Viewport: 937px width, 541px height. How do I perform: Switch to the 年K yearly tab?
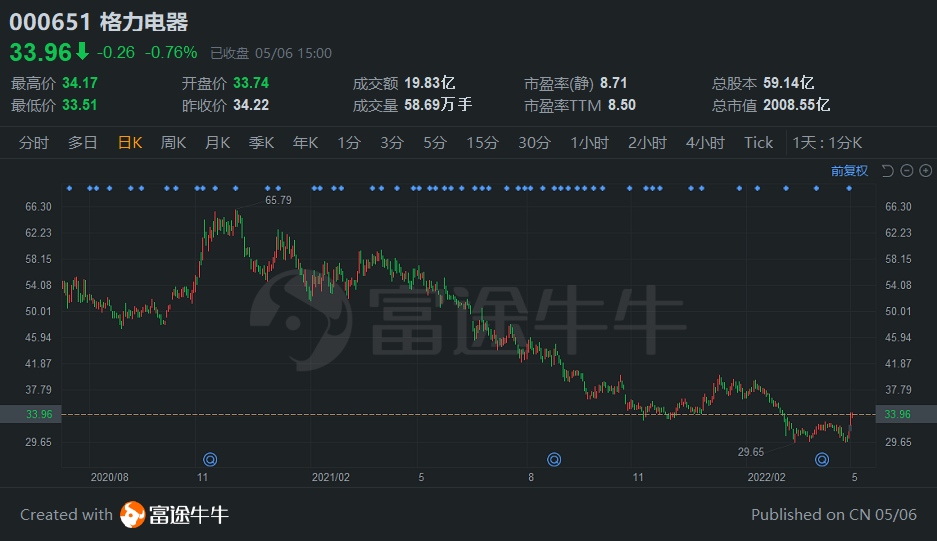pyautogui.click(x=305, y=143)
